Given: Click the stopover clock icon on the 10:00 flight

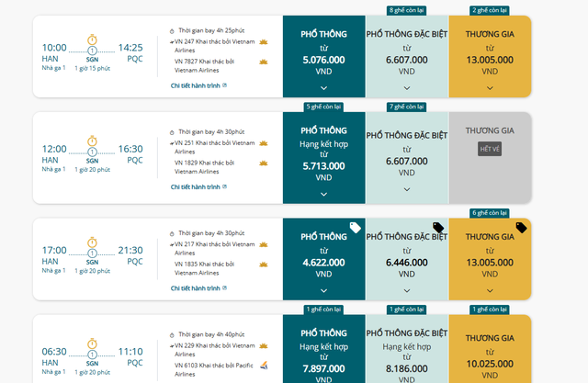Looking at the screenshot, I should coord(92,39).
